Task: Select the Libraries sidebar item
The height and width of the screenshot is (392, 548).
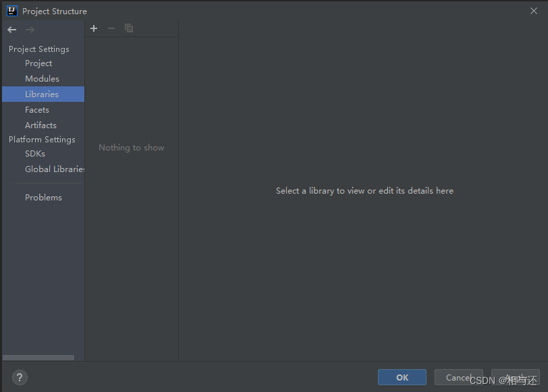Action: point(43,94)
